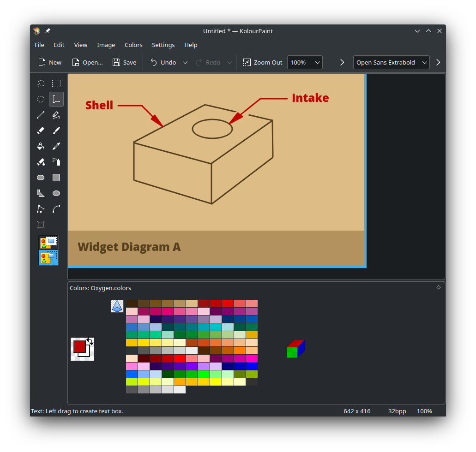The width and height of the screenshot is (476, 452).
Task: Pick the Line drawing tool
Action: (x=41, y=115)
